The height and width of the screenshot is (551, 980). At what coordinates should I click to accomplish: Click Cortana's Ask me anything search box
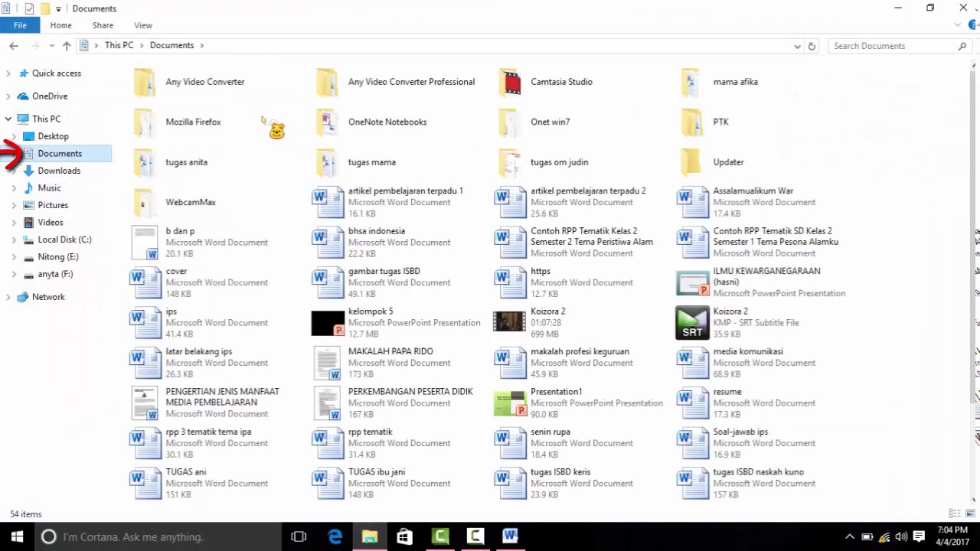point(158,536)
